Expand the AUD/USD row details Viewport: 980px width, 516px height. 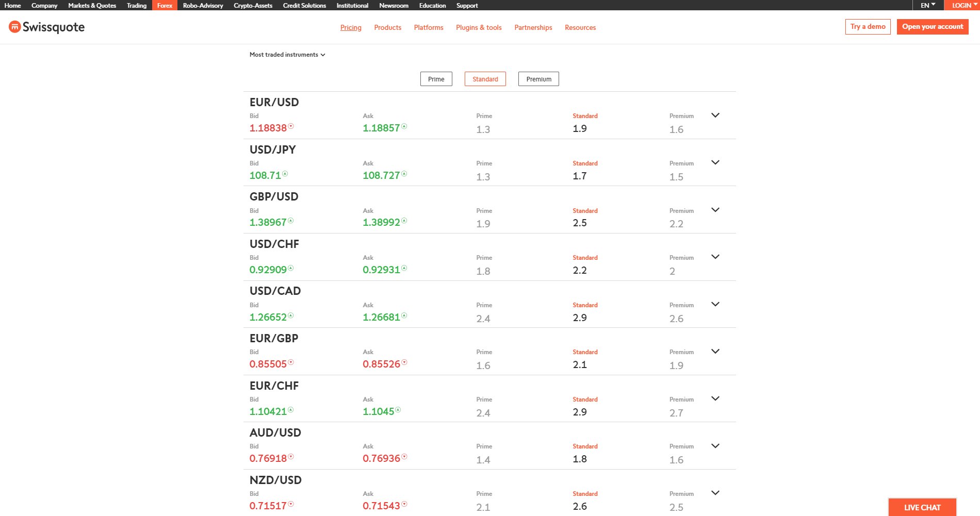[715, 446]
